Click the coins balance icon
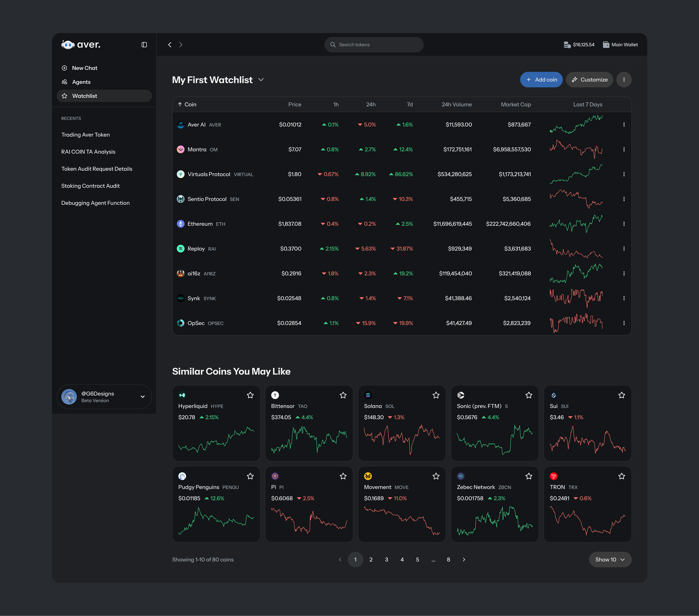The image size is (699, 616). [x=567, y=45]
